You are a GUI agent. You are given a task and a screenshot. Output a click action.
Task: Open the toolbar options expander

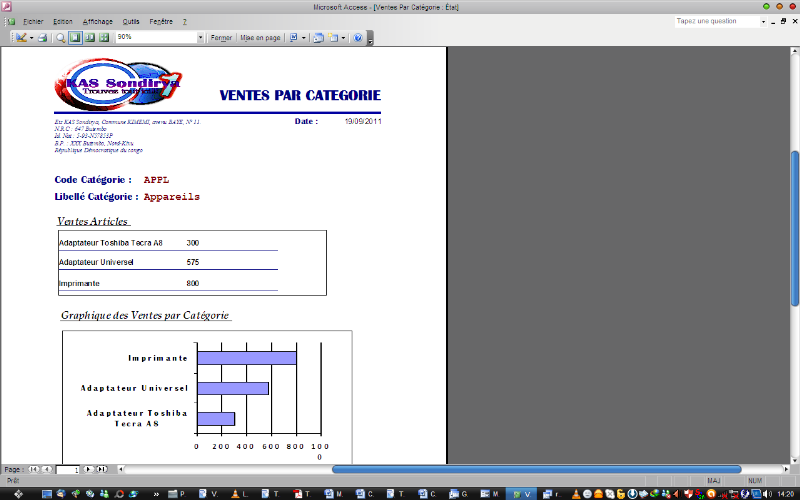[x=370, y=38]
